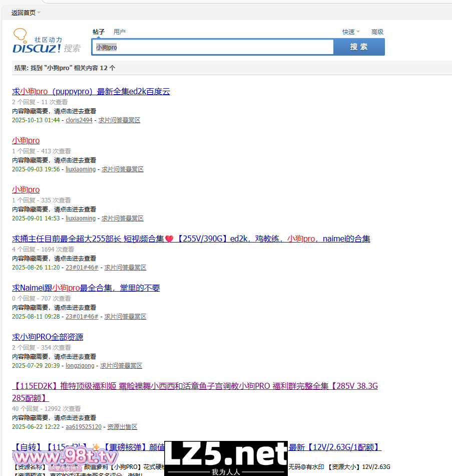Screen dimensions: 452x476
Task: Switch to the 用户 search tab
Action: pyautogui.click(x=120, y=31)
